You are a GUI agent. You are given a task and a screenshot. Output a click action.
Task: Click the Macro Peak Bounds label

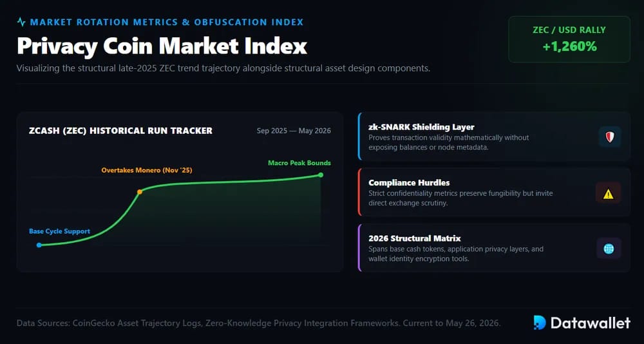[x=299, y=163]
